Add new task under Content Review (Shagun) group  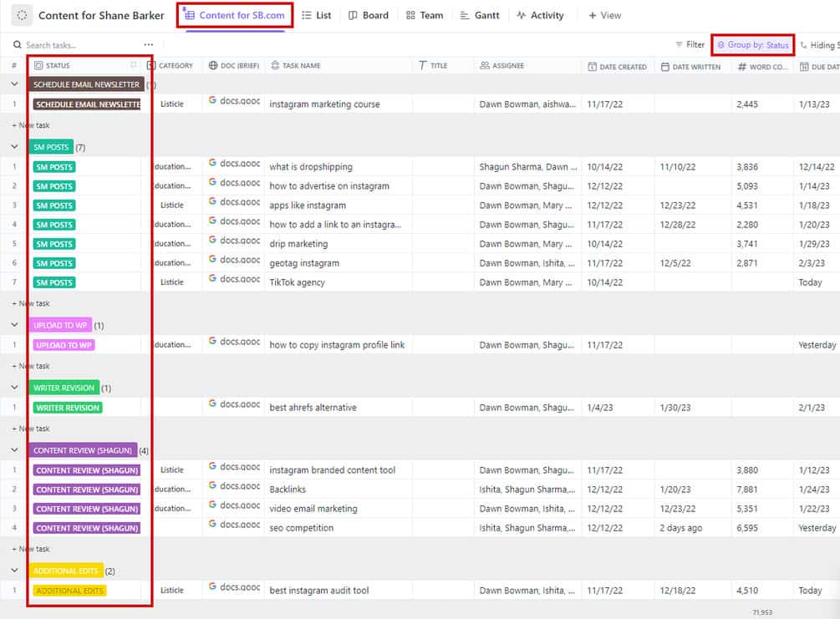point(31,550)
